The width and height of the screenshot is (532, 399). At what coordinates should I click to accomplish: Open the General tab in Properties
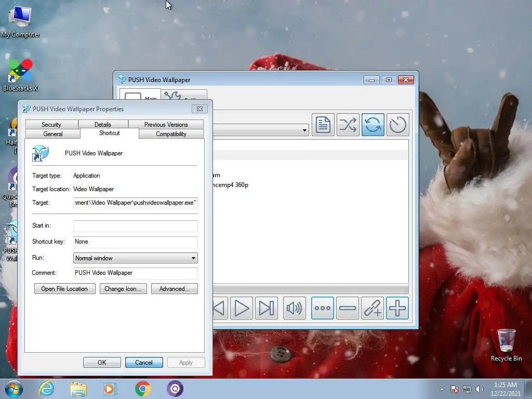pos(53,134)
